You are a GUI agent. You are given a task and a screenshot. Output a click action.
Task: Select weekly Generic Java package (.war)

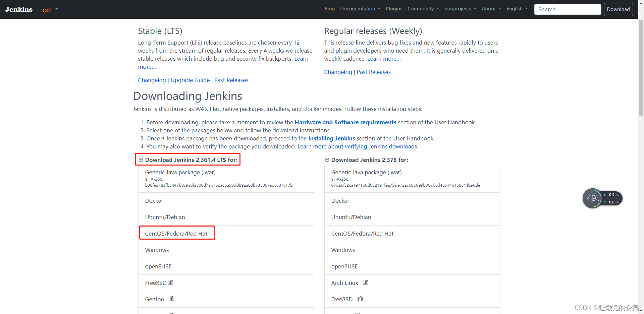pyautogui.click(x=412, y=178)
